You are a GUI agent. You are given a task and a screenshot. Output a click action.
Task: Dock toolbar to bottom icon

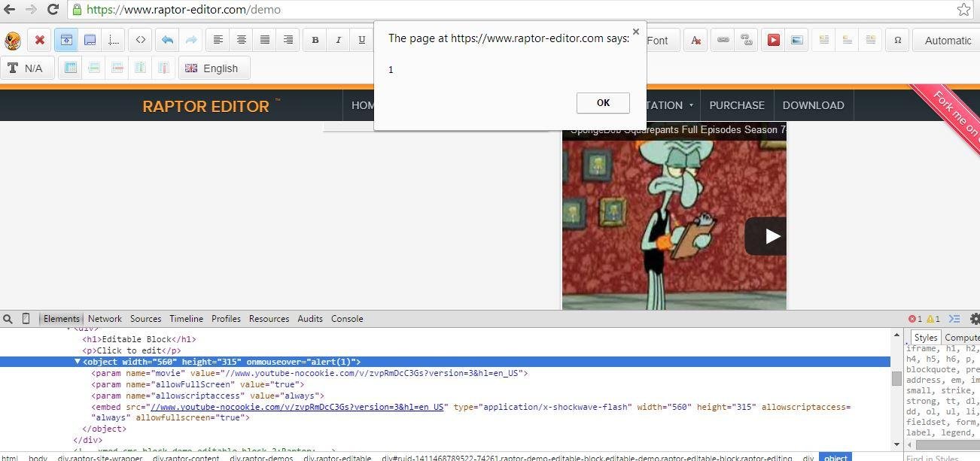[90, 40]
